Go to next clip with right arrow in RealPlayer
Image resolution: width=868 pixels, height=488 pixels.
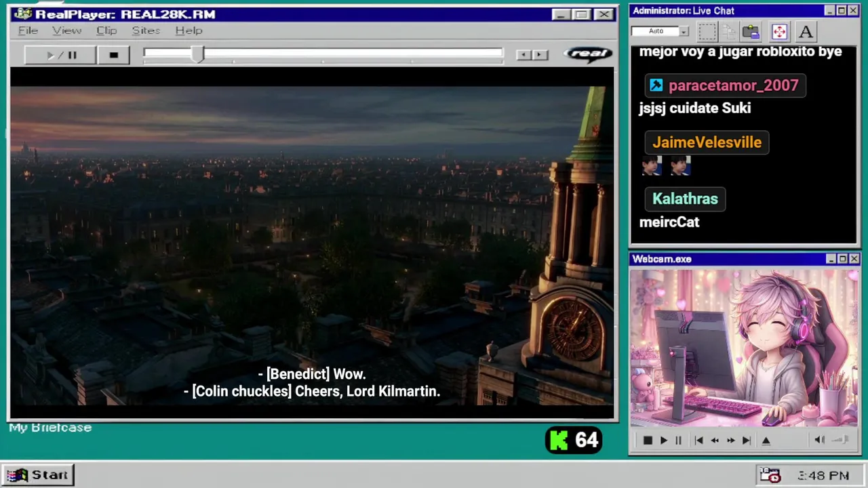pyautogui.click(x=540, y=55)
